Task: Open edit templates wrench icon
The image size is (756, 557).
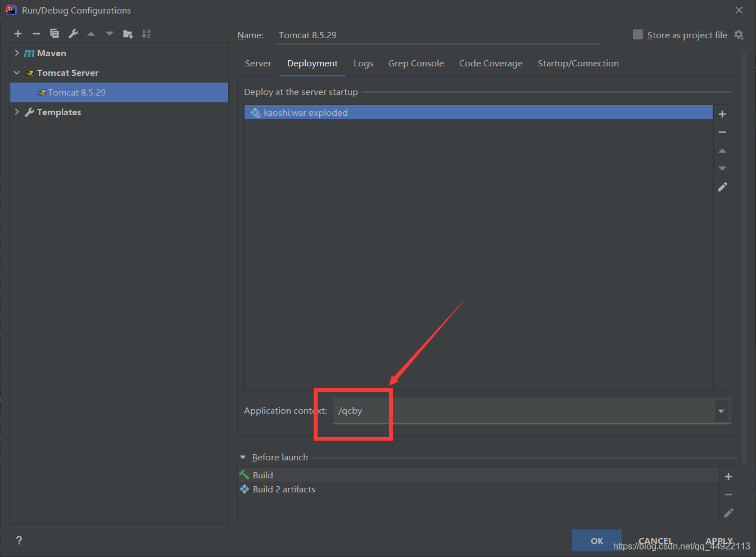Action: (73, 34)
